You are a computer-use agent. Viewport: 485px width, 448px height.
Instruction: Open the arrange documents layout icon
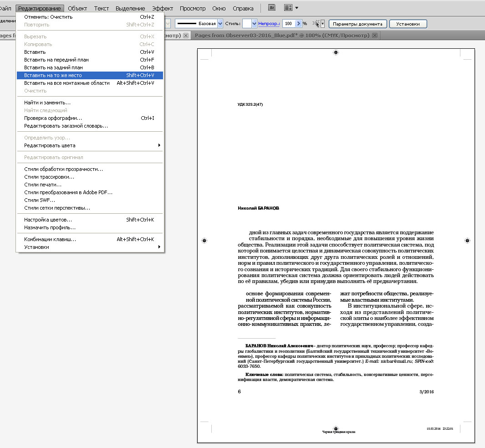288,8
